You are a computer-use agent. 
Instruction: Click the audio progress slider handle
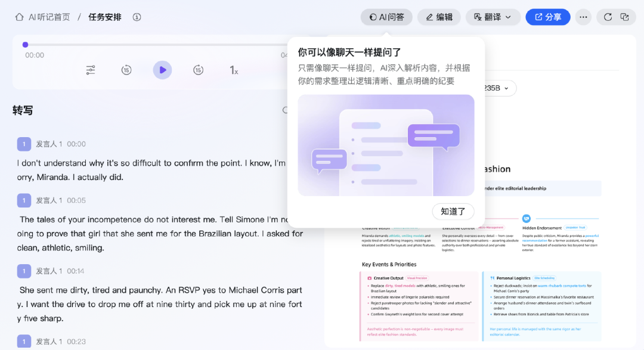tap(25, 45)
